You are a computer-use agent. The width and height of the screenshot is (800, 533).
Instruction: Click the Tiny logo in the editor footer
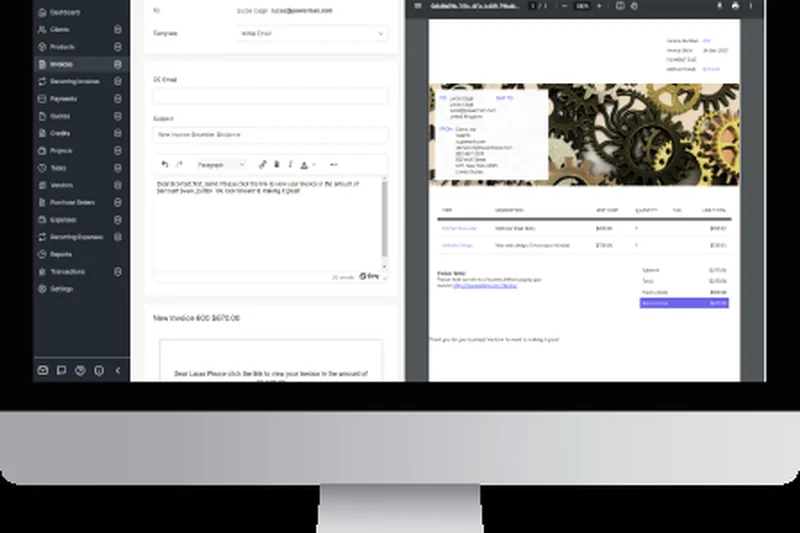(x=369, y=276)
